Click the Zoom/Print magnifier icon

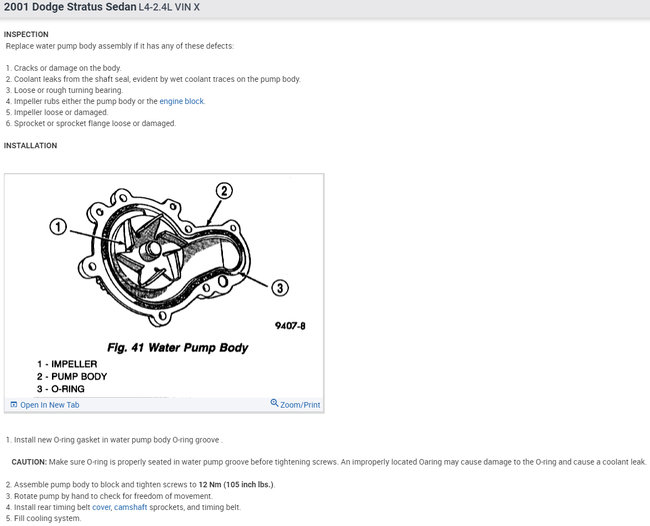click(274, 403)
